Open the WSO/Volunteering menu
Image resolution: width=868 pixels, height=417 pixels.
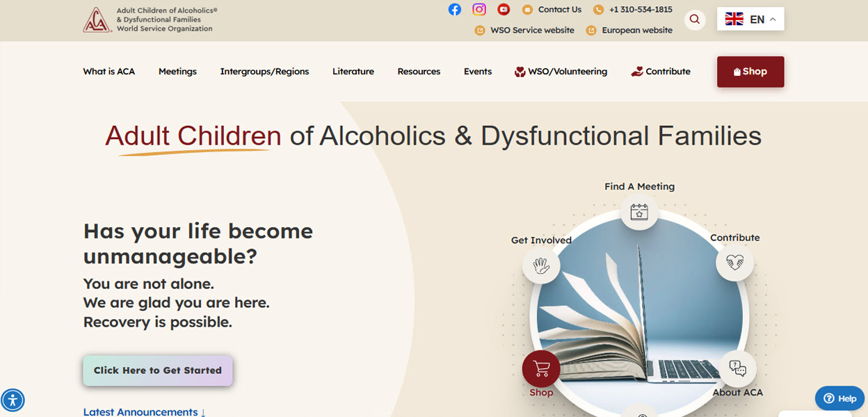point(561,72)
